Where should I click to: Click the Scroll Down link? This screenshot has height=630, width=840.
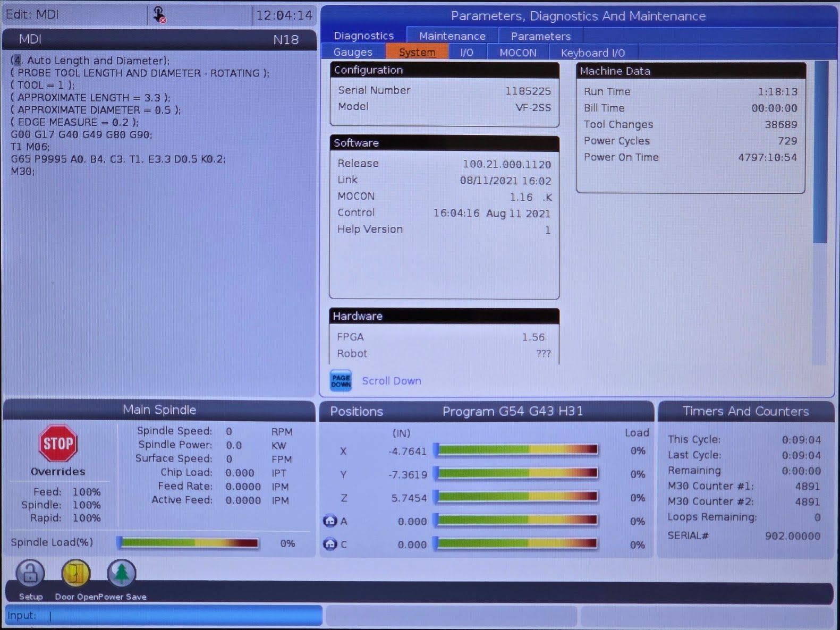click(392, 381)
